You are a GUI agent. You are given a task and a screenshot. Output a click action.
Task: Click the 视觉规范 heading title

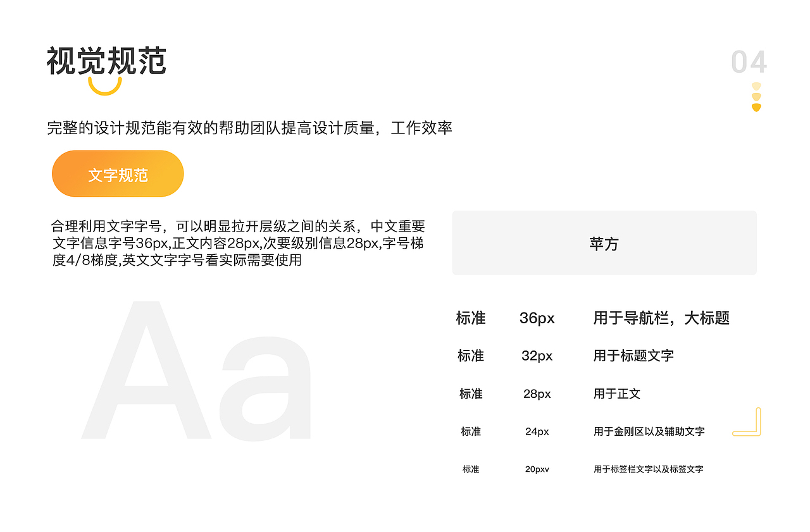[x=106, y=59]
